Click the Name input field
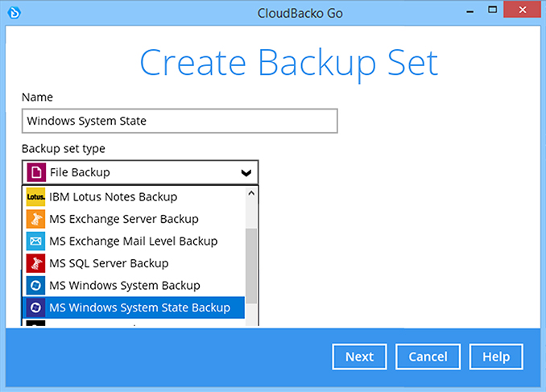The width and height of the screenshot is (546, 392). coord(180,121)
